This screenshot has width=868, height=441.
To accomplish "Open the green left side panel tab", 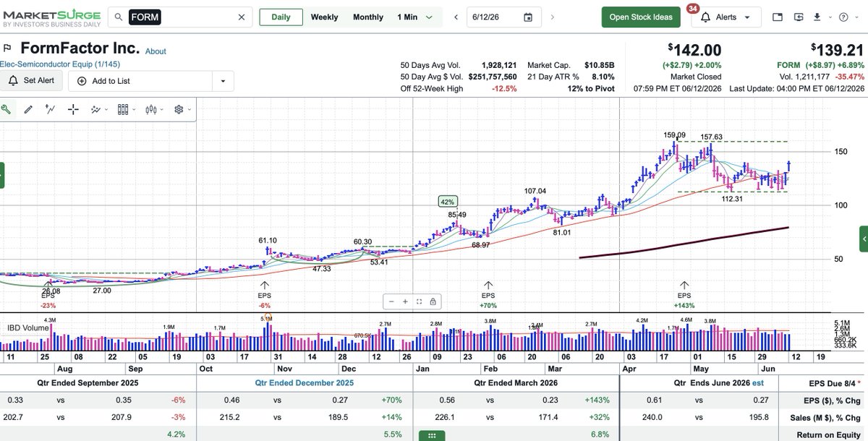I will tap(2, 175).
